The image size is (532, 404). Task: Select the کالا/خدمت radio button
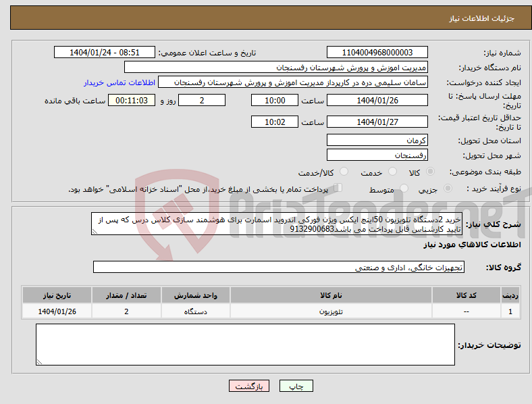[344, 172]
